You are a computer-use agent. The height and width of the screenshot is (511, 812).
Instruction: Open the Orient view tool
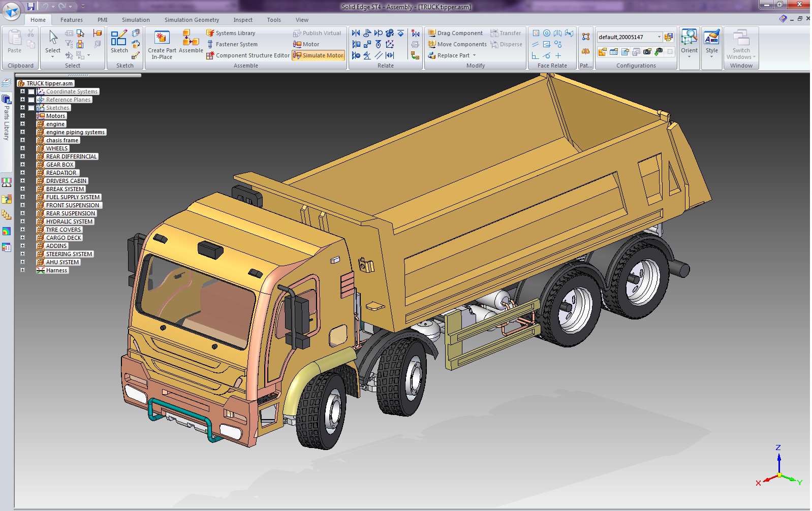point(689,43)
